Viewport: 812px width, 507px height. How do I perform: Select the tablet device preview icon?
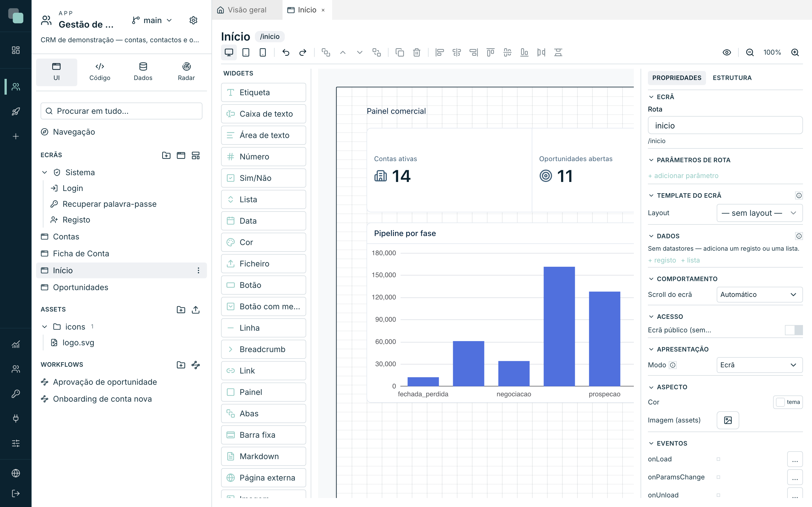coord(246,52)
